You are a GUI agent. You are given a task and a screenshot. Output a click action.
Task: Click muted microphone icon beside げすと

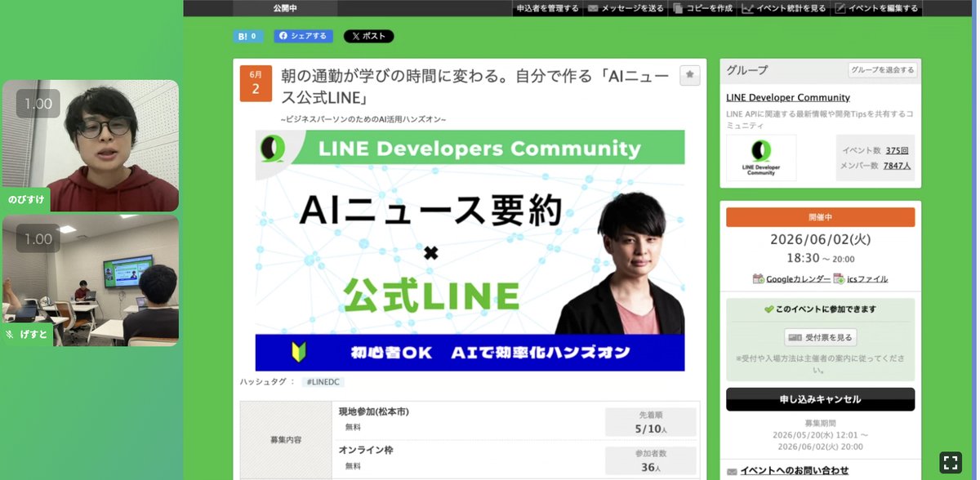click(11, 335)
